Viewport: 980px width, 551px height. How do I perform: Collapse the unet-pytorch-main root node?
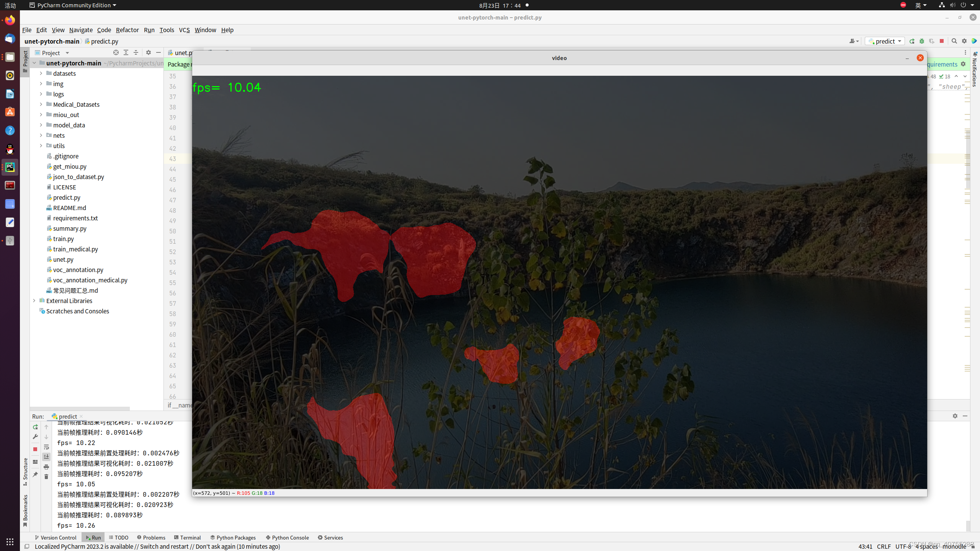pos(34,63)
